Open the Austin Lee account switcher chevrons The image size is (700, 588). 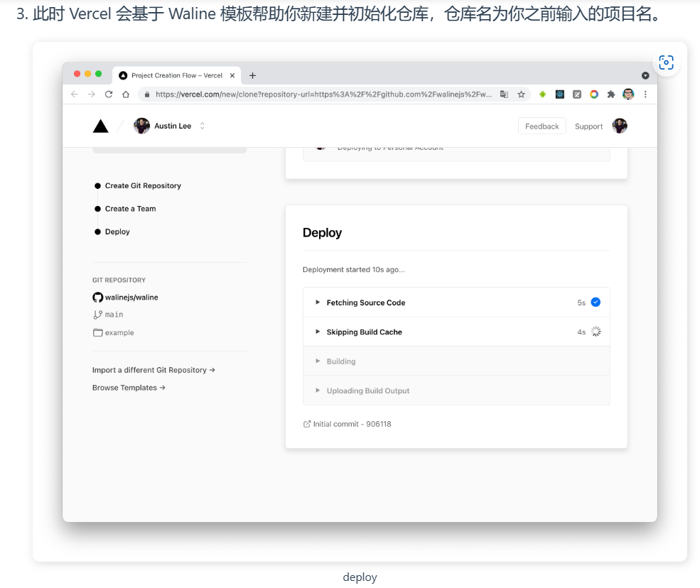click(203, 126)
